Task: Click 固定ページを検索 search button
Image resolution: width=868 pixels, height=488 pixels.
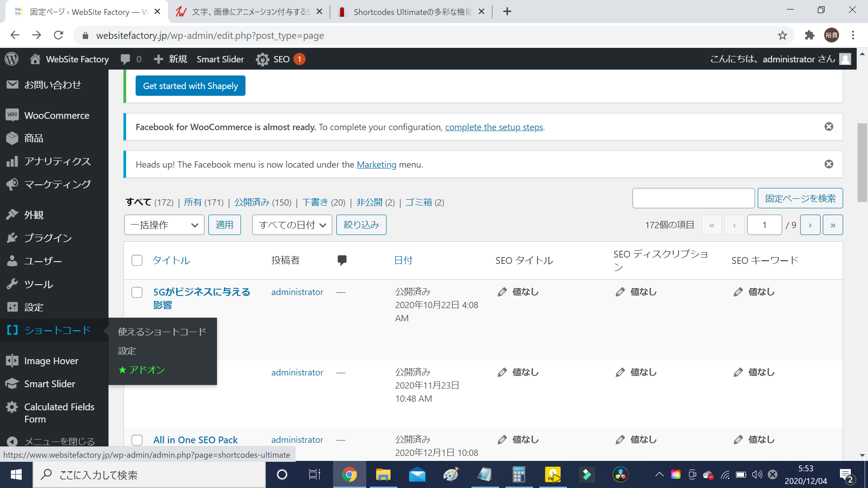Action: click(x=800, y=198)
